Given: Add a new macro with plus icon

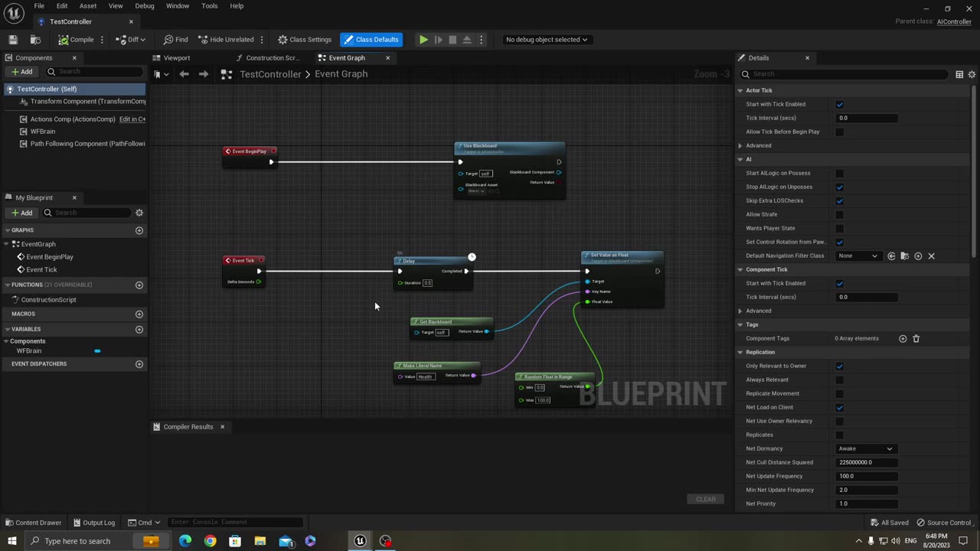Looking at the screenshot, I should [139, 314].
